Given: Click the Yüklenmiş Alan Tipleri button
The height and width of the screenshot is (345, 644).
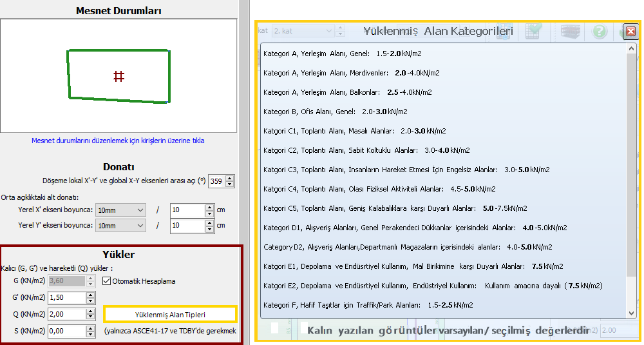Looking at the screenshot, I should pyautogui.click(x=170, y=314).
